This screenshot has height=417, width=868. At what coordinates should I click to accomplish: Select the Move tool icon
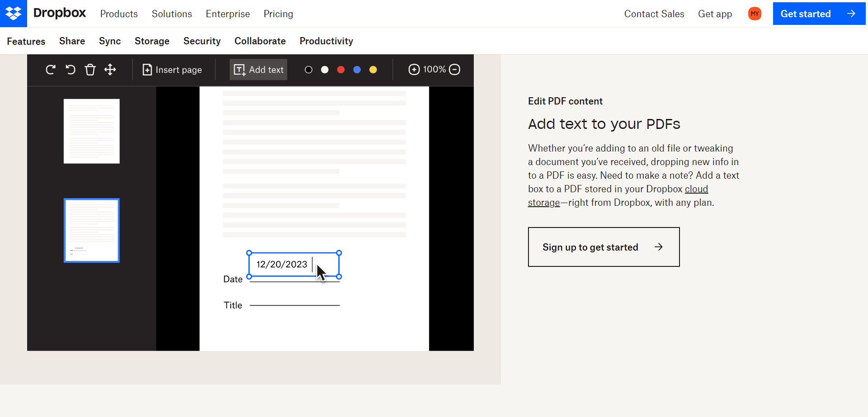click(x=110, y=69)
